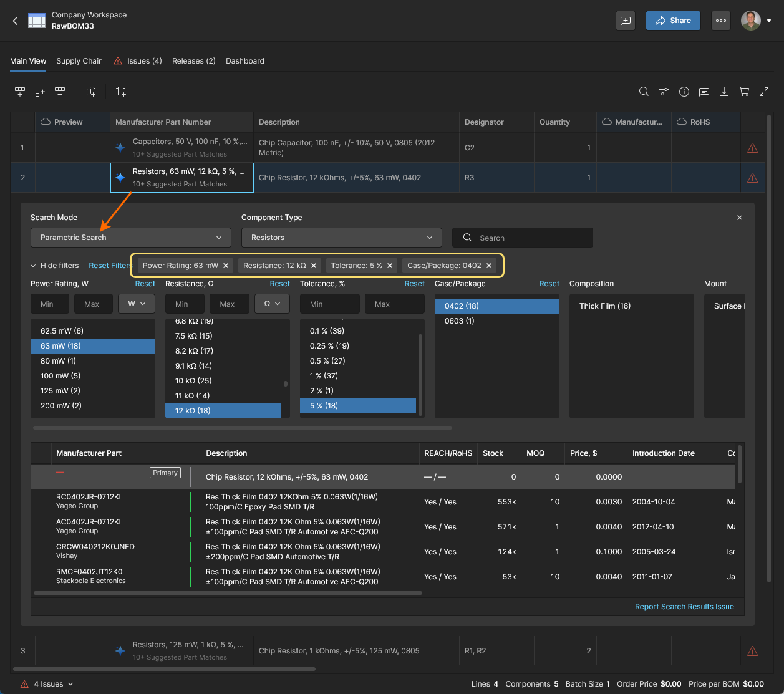Switch to the Supply Chain tab
This screenshot has height=694, width=784.
click(x=79, y=61)
